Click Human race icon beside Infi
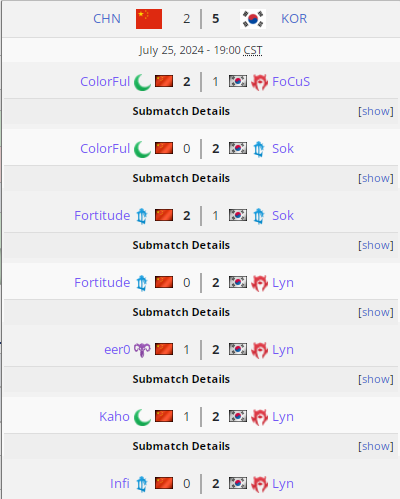The width and height of the screenshot is (400, 499). click(142, 484)
